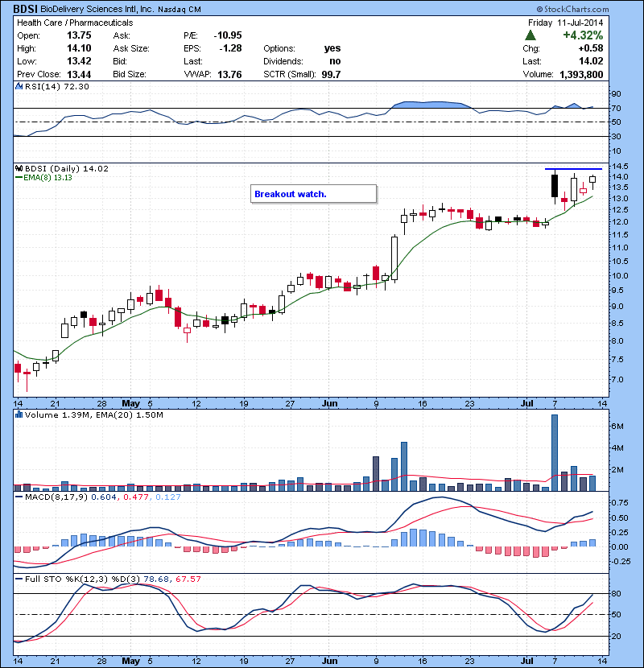Click the Prev Close value 13.44
The height and width of the screenshot is (668, 644).
pyautogui.click(x=79, y=75)
